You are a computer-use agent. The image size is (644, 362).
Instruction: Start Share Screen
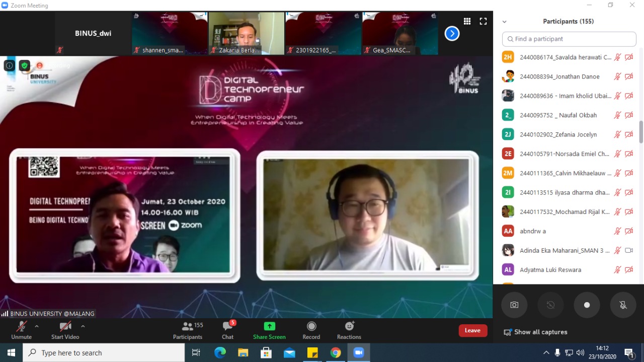(269, 330)
